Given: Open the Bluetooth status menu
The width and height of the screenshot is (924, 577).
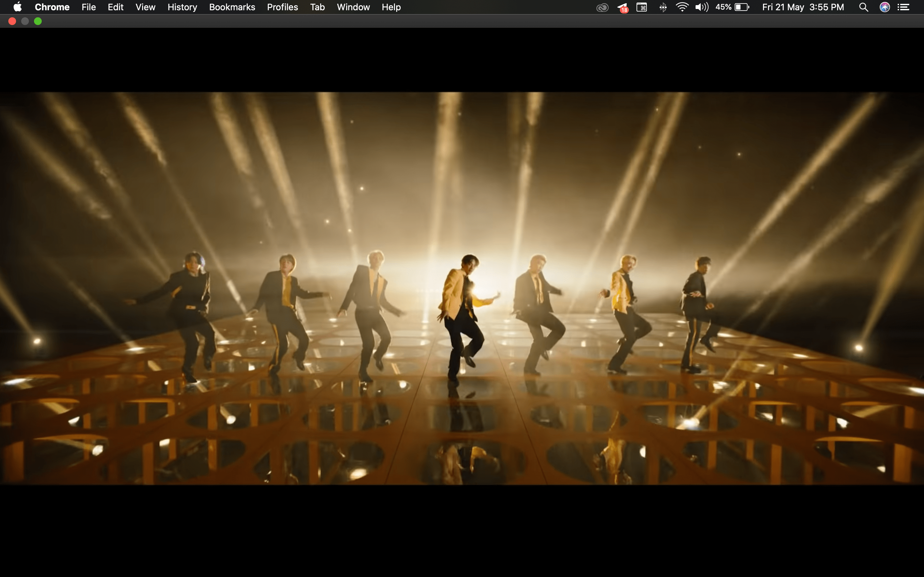Looking at the screenshot, I should click(x=663, y=7).
